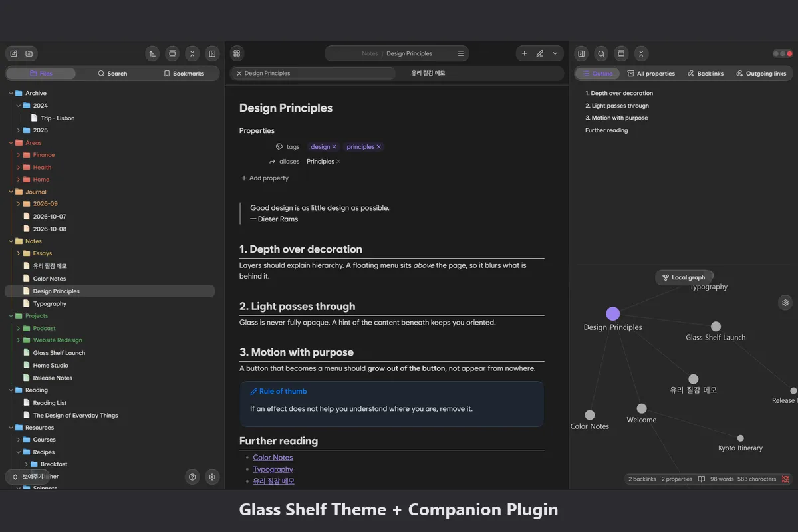Collapse all folders in left sidebar
Viewport: 798px width, 532px height.
tap(192, 53)
